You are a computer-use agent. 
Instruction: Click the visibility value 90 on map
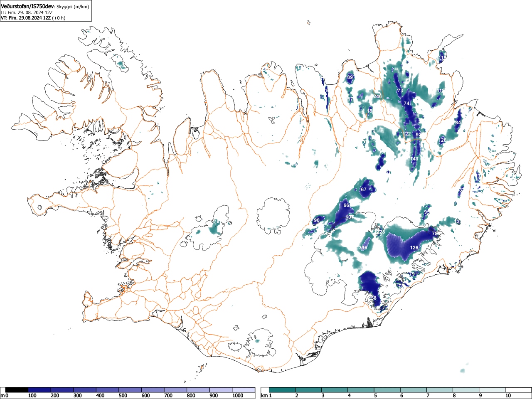(x=317, y=220)
